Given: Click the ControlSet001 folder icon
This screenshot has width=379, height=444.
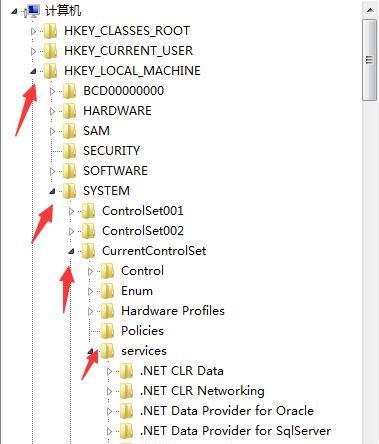Looking at the screenshot, I should pos(89,211).
